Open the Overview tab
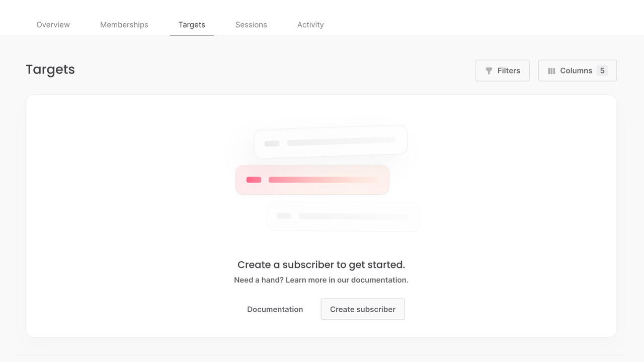The image size is (644, 362). pos(53,25)
